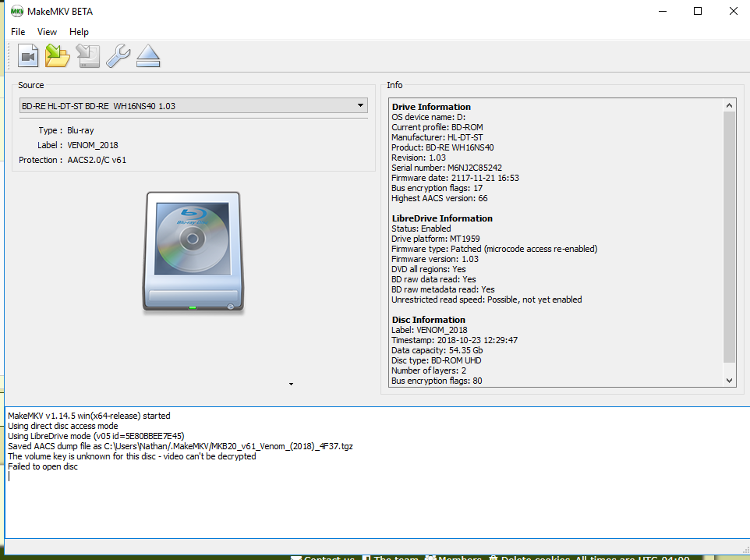Viewport: 750px width, 560px height.
Task: Open Preferences via the wrench icon
Action: (118, 56)
